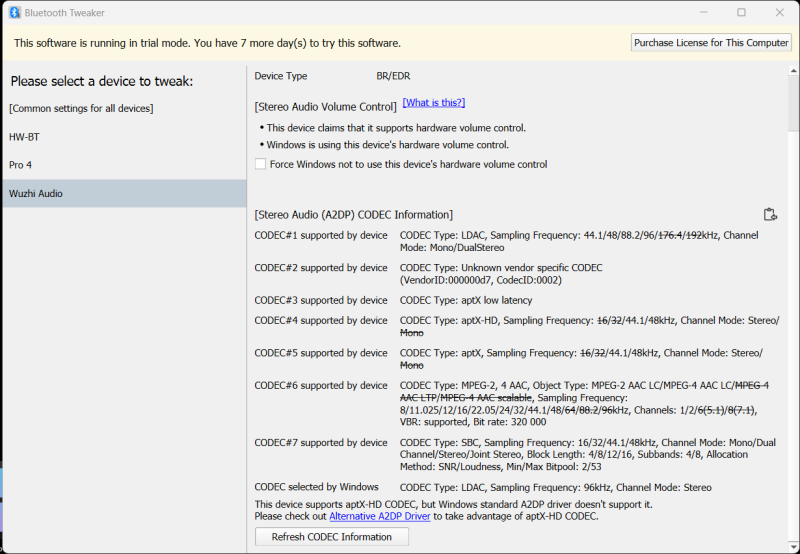Minimize the Bluetooth Tweaker window
Image resolution: width=800 pixels, height=554 pixels.
tap(704, 13)
